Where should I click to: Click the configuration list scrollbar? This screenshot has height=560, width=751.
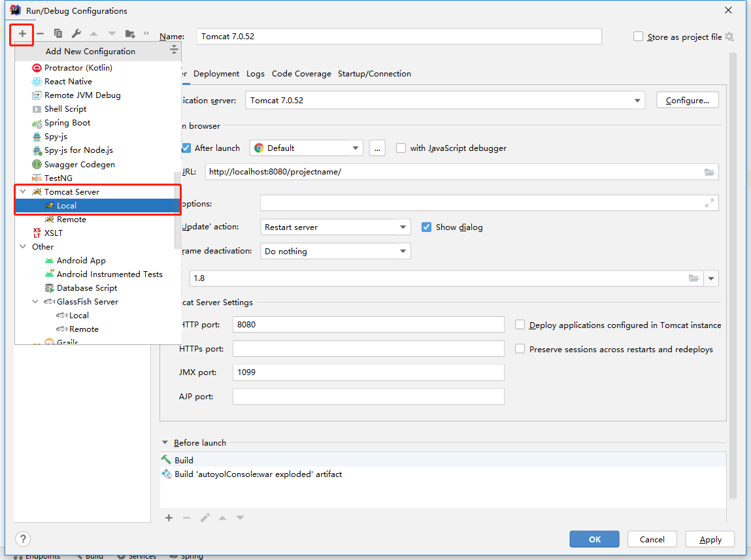click(178, 210)
